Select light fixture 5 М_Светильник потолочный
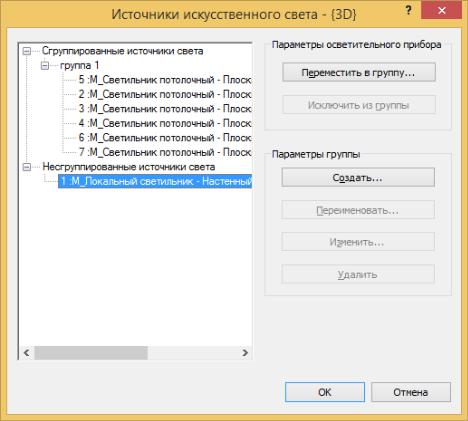This screenshot has width=468, height=421. tap(165, 80)
